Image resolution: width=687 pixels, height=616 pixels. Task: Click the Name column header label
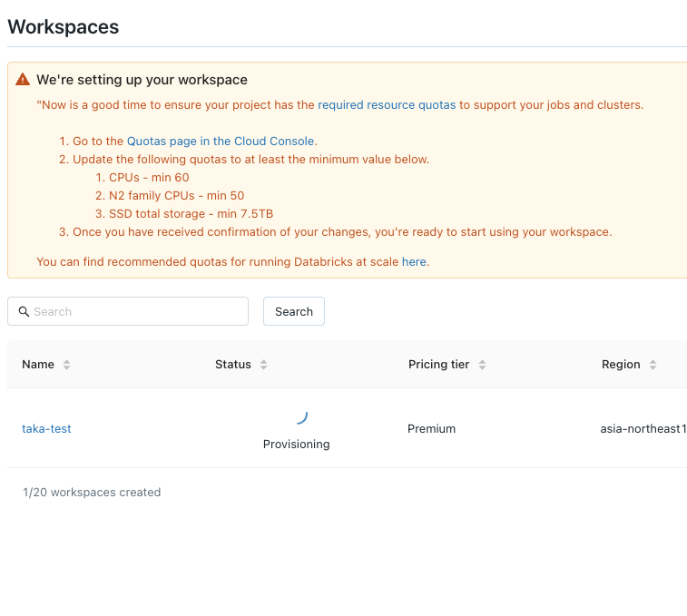pos(38,365)
